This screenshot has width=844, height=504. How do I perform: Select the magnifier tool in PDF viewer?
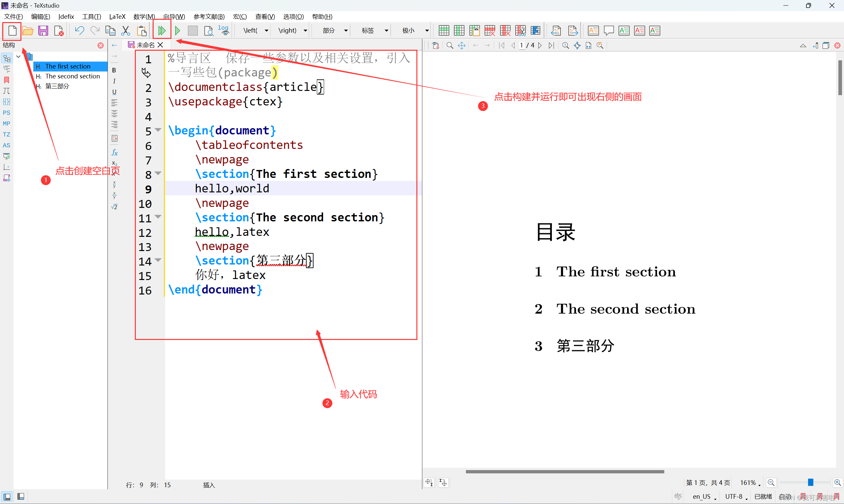pos(449,45)
